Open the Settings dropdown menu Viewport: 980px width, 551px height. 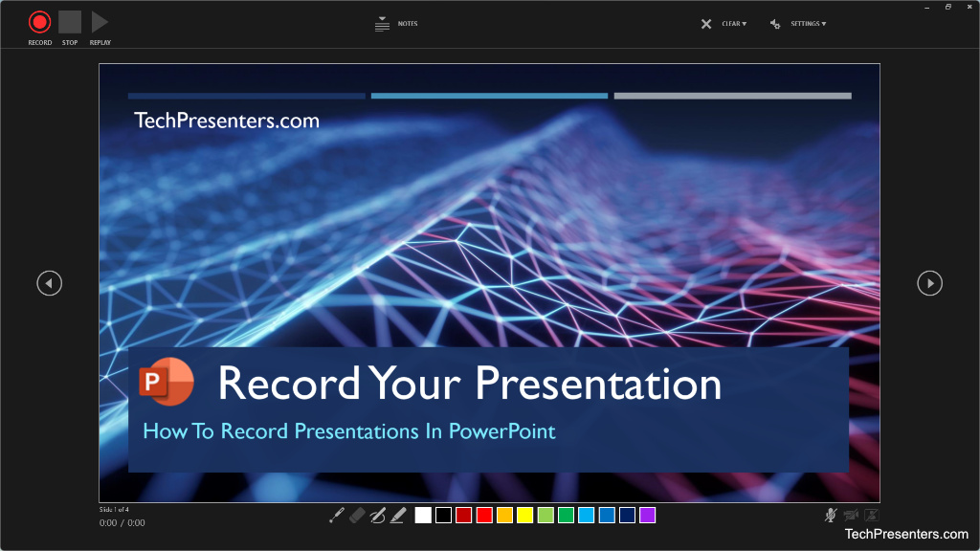point(798,24)
